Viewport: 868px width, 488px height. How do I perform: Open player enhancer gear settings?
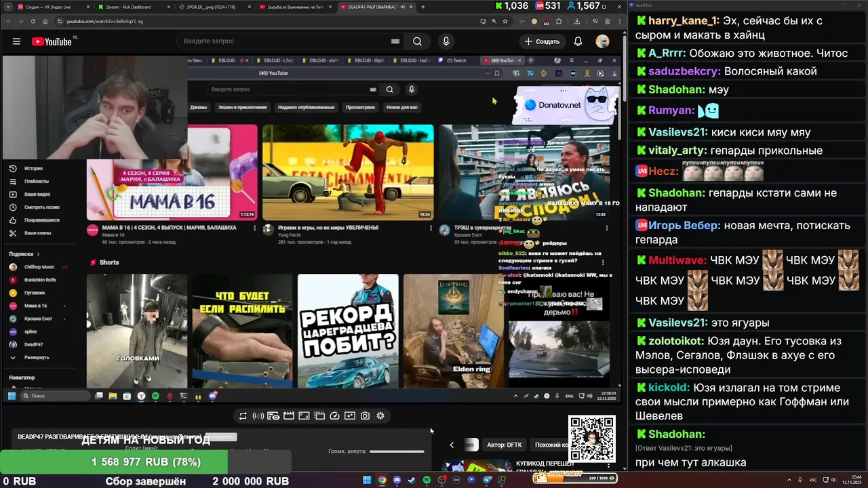pos(380,416)
